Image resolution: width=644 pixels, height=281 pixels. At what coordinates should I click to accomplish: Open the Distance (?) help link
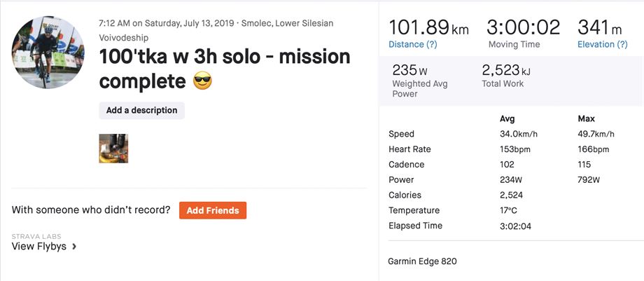tap(413, 45)
